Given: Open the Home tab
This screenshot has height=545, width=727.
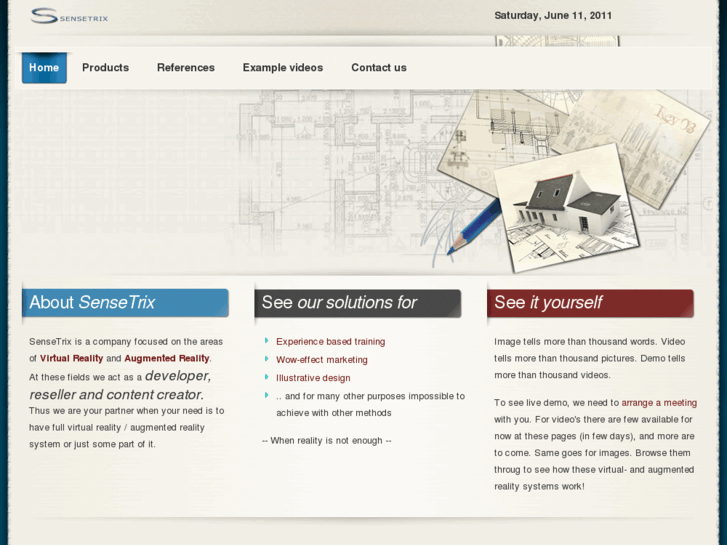Looking at the screenshot, I should [44, 68].
